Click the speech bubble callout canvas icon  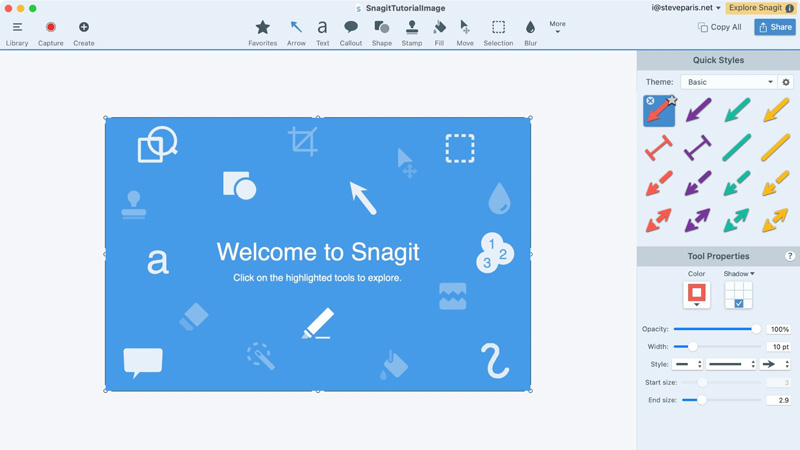(143, 363)
